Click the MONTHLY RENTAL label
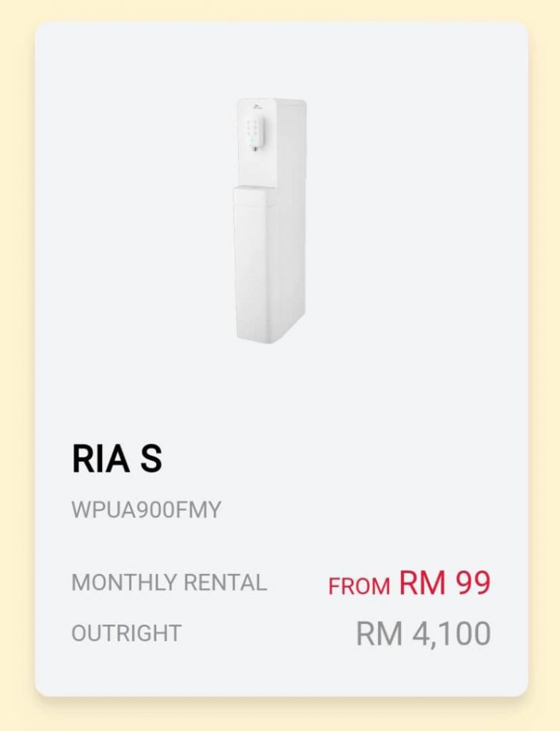 (169, 583)
